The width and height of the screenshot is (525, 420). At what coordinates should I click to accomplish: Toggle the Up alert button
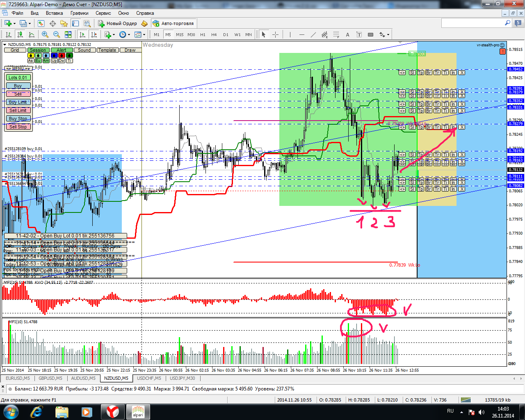tap(54, 61)
